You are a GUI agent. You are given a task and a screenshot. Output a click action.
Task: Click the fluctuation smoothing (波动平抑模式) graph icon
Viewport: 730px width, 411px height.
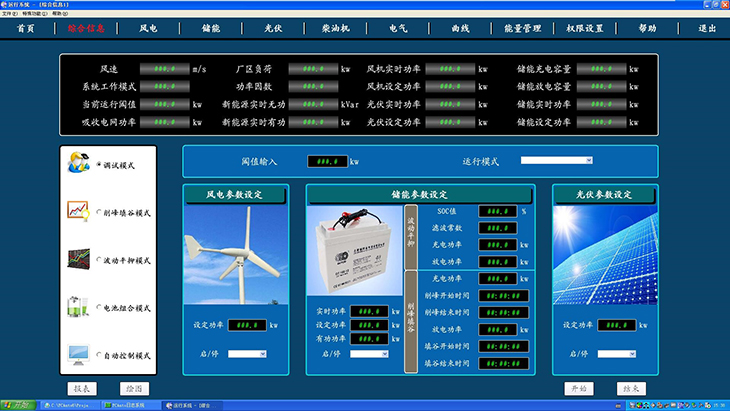[x=78, y=259]
